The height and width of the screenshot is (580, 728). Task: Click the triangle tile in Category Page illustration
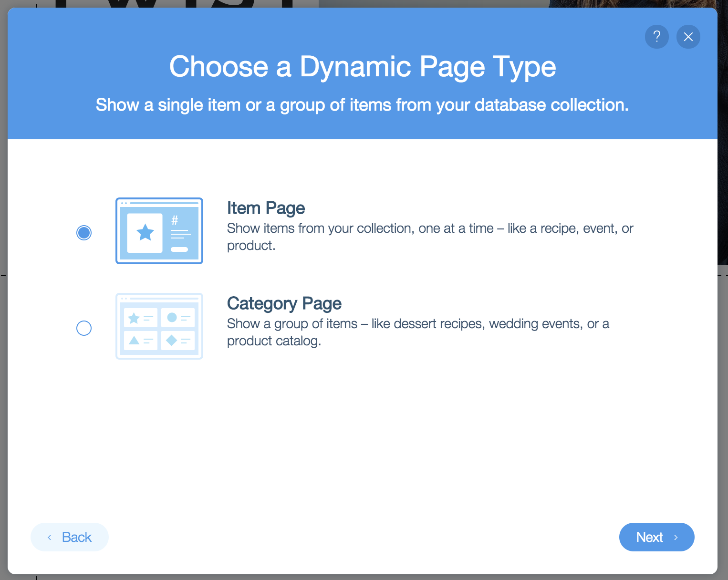click(x=140, y=341)
